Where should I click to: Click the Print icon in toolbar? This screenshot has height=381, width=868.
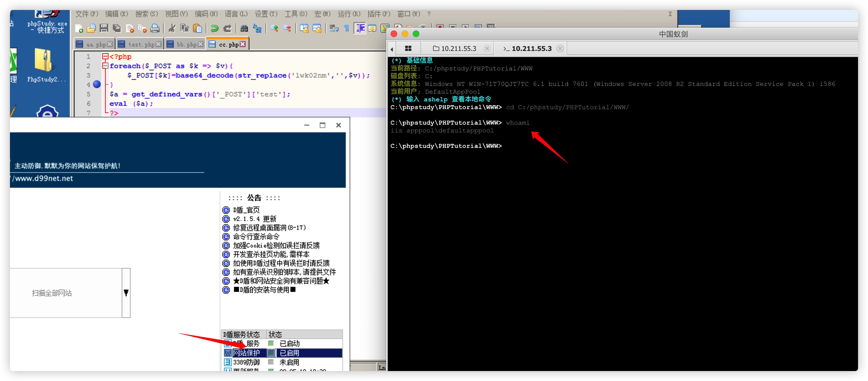point(155,29)
